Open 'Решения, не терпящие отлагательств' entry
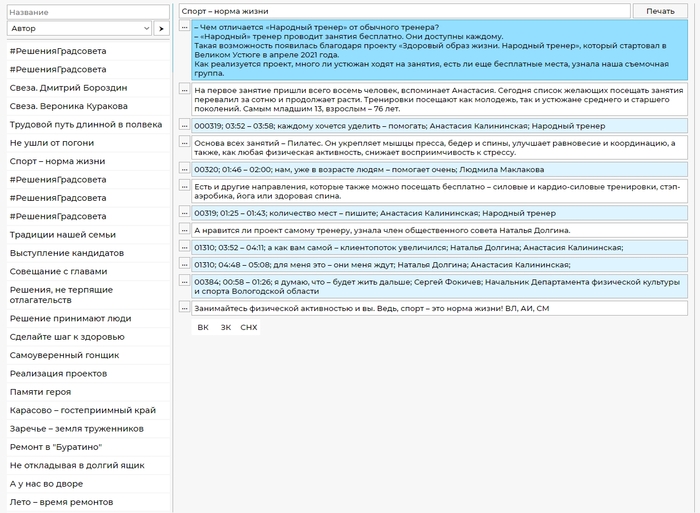This screenshot has width=700, height=513. 88,295
